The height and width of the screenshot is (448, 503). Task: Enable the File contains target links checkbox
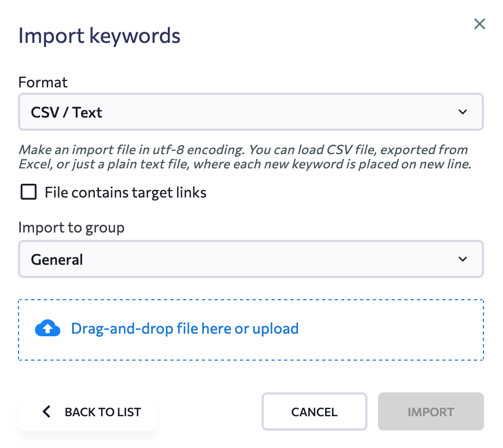[x=29, y=192]
